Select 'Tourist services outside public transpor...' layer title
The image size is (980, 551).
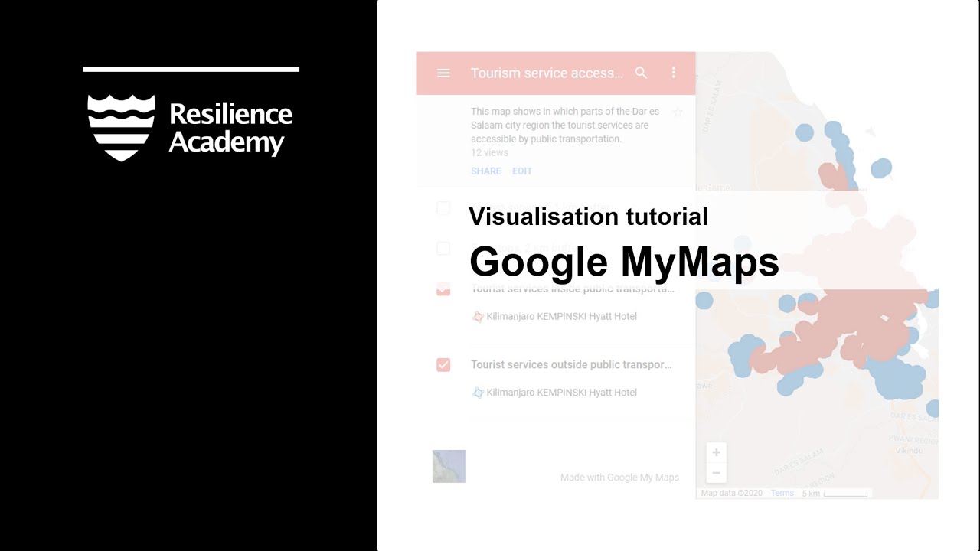[x=571, y=365]
